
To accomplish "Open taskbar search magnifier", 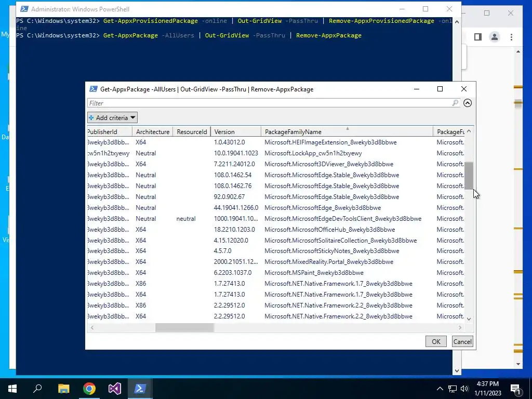I will pyautogui.click(x=37, y=389).
